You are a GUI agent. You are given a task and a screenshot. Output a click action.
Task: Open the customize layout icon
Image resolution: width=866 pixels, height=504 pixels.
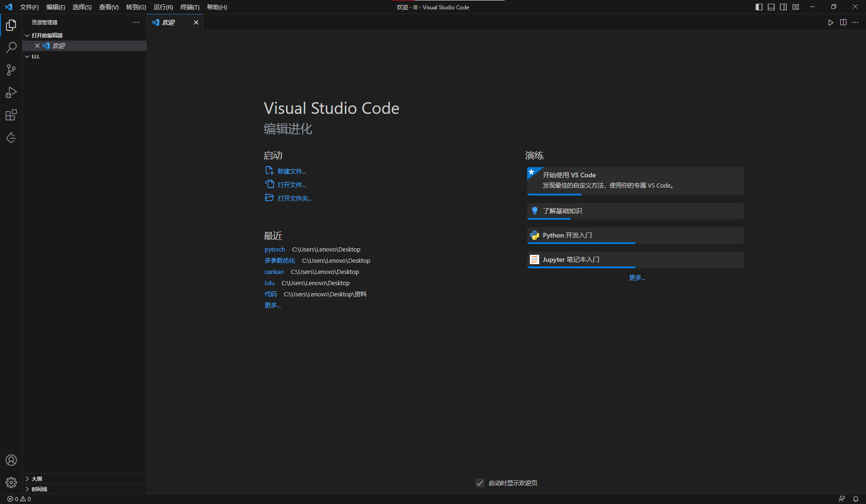click(796, 7)
